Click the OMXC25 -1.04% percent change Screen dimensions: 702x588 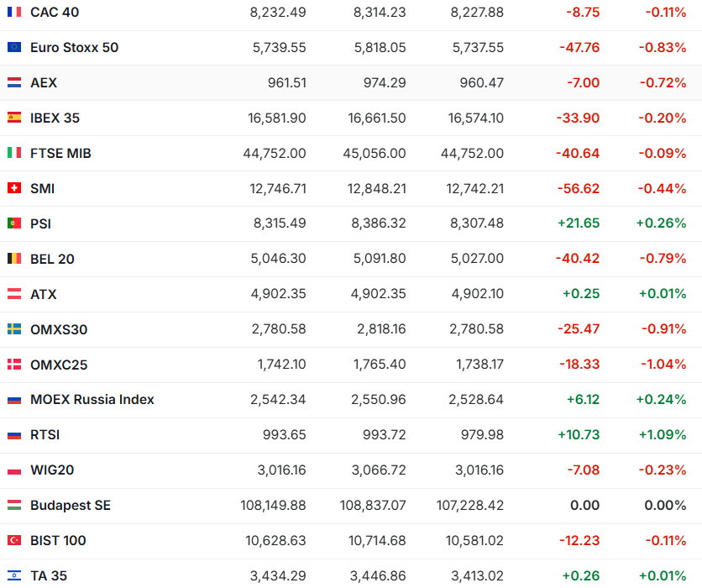point(663,365)
